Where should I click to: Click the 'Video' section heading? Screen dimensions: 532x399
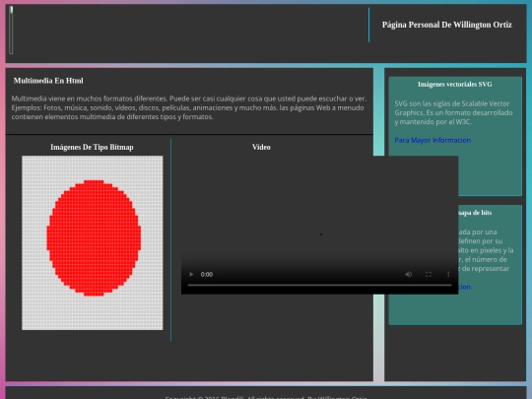[x=261, y=147]
